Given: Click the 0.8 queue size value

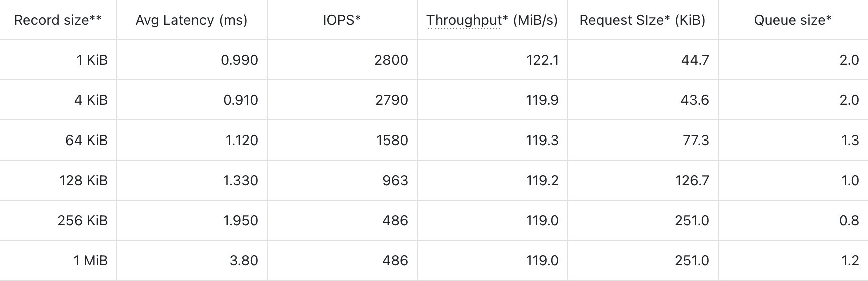Looking at the screenshot, I should coord(849,221).
